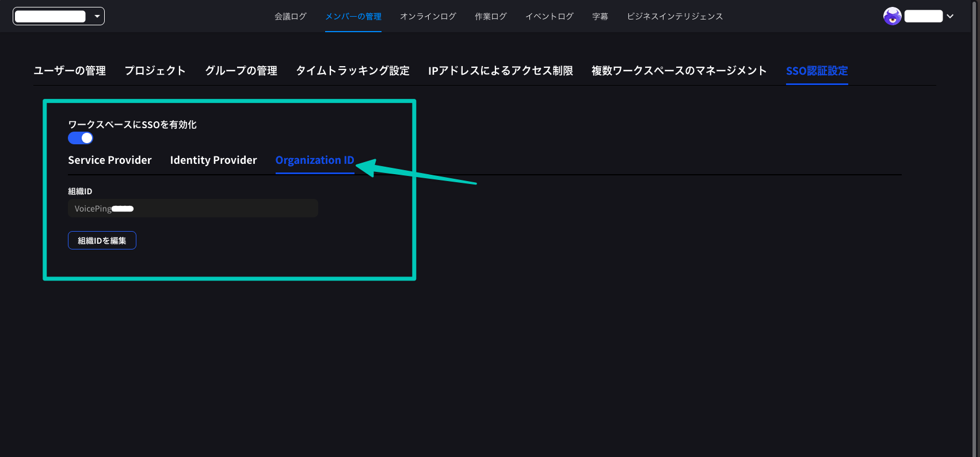Click the 組織IDを編集 button
Screen dimensions: 980x457
click(x=102, y=240)
